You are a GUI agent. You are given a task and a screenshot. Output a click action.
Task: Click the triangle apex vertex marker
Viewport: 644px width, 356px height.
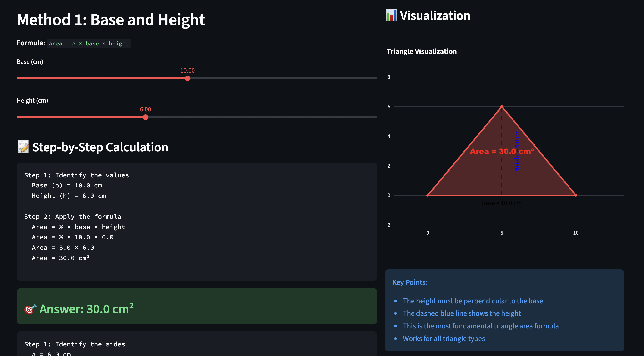tap(501, 107)
